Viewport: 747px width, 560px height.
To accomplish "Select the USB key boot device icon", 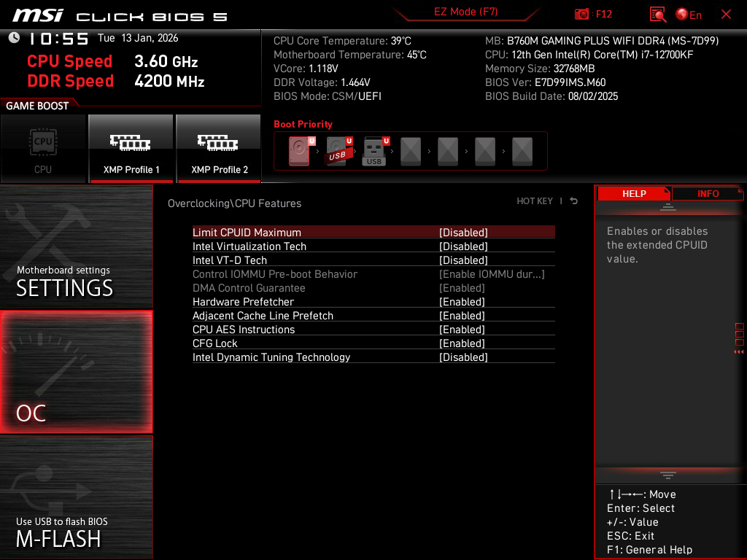I will tap(374, 151).
